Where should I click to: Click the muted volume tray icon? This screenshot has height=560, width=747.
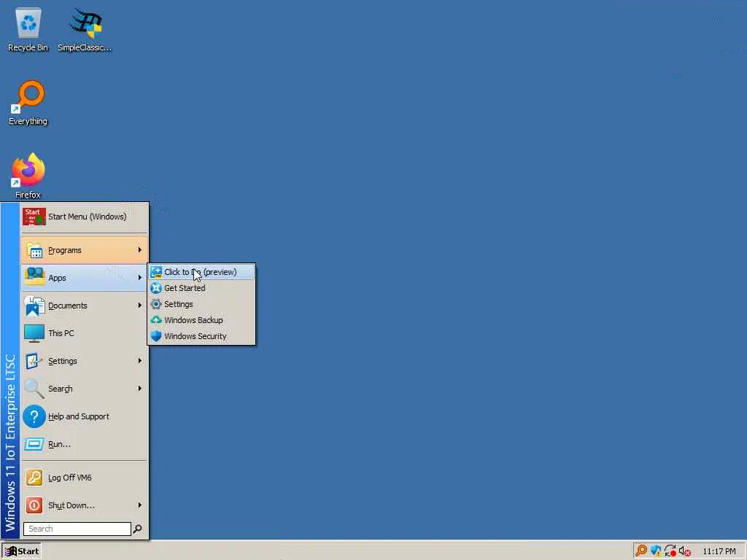[685, 551]
